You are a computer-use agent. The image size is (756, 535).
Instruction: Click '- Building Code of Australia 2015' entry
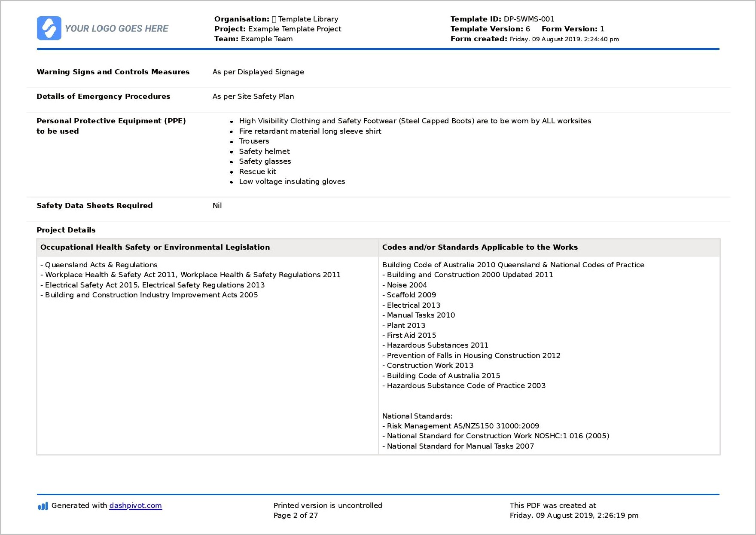point(441,376)
